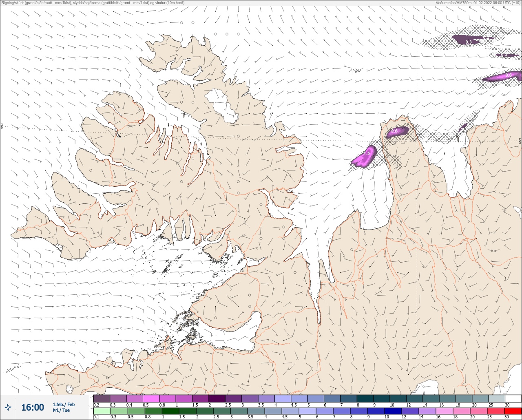
Task: Select the snow legend swatch starting at 8
Action: pos(365,398)
